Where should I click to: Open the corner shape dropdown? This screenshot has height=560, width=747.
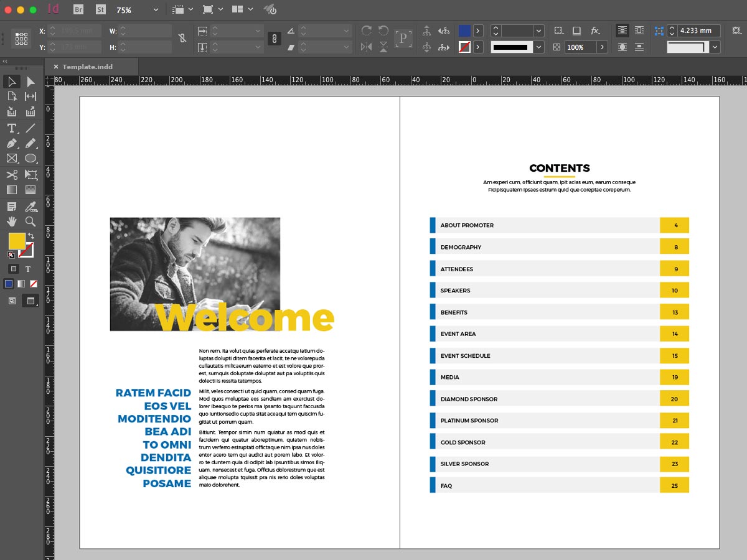point(715,47)
